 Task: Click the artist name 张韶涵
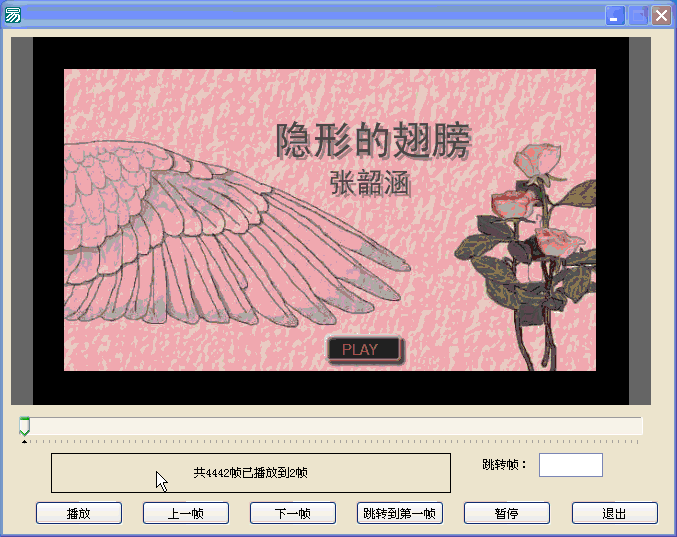(x=370, y=183)
